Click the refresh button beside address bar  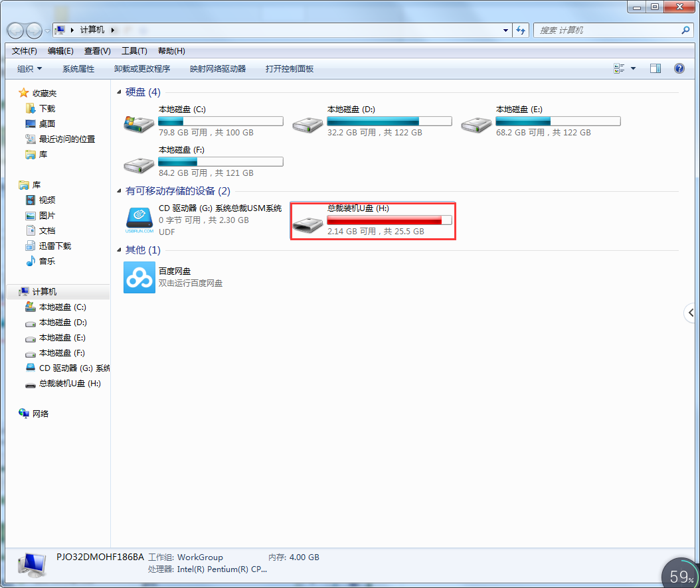click(x=521, y=31)
